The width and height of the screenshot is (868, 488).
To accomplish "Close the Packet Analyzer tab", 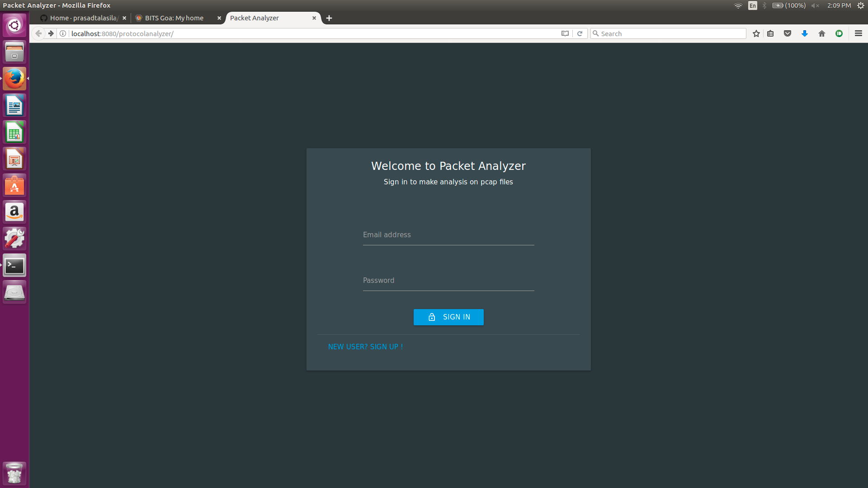I will [x=314, y=18].
